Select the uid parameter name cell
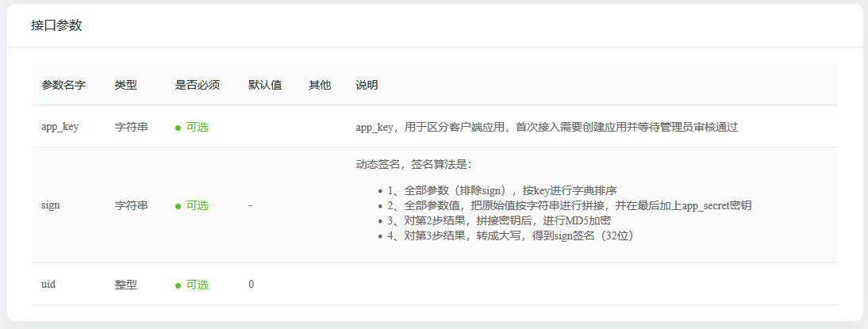The width and height of the screenshot is (868, 329). [x=48, y=285]
